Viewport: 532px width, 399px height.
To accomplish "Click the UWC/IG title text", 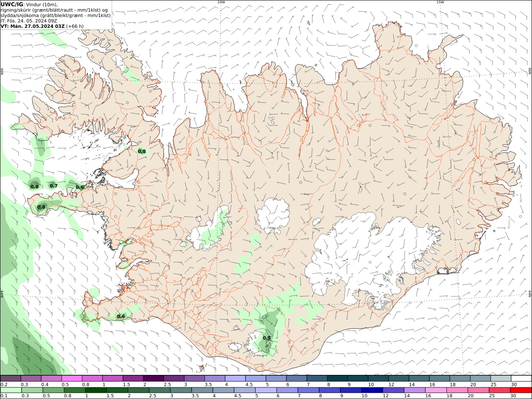I will pos(12,4).
